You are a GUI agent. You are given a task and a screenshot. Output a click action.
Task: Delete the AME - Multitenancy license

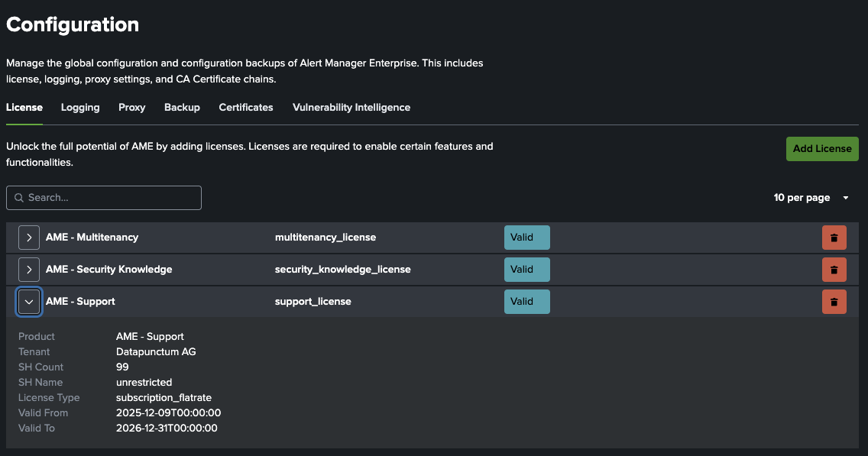tap(834, 237)
